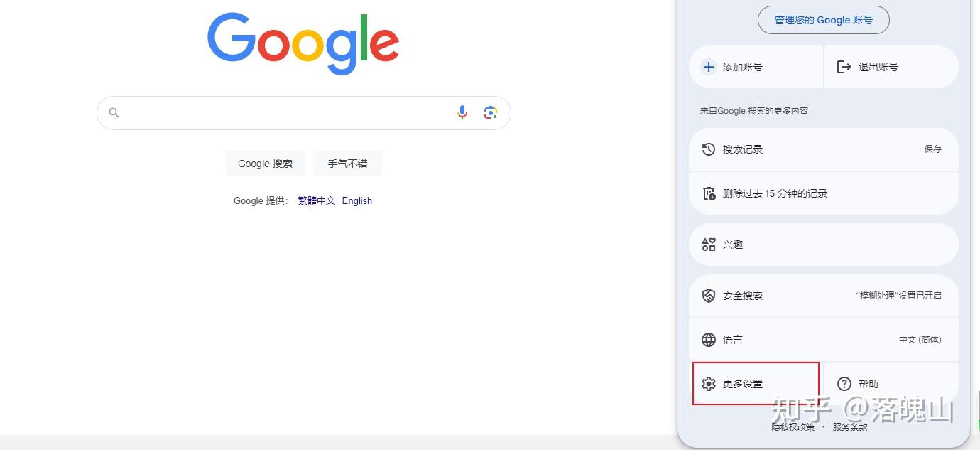Click the history clock icon beside 搜索记录
This screenshot has width=980, height=450.
(x=708, y=149)
